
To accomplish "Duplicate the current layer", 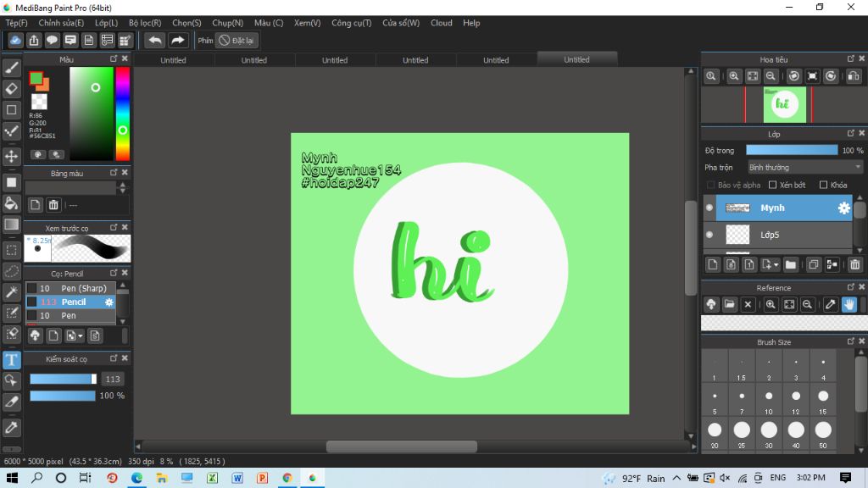I will click(x=813, y=264).
